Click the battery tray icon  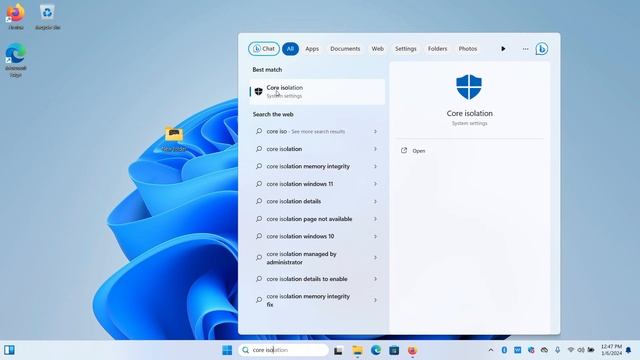pyautogui.click(x=591, y=350)
